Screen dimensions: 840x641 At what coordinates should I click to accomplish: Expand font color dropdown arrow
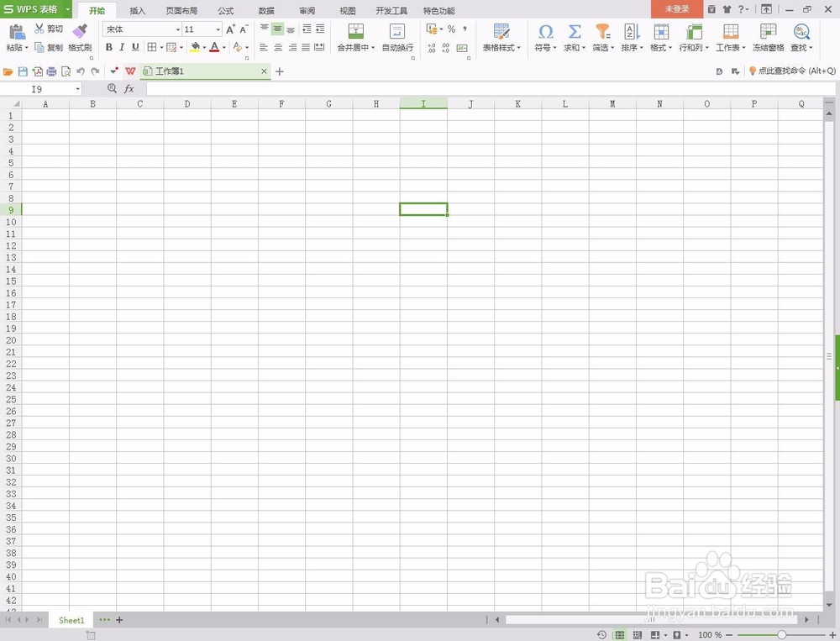(x=224, y=48)
